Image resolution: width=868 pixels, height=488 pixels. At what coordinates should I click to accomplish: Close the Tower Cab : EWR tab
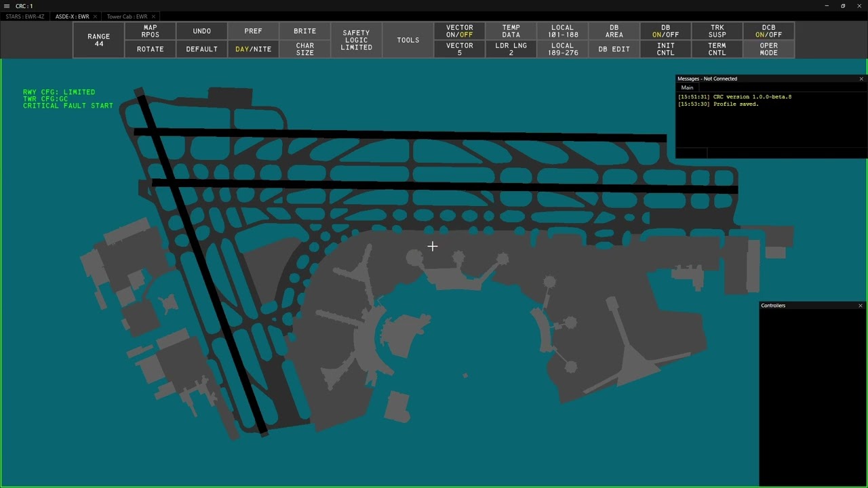[x=154, y=16]
